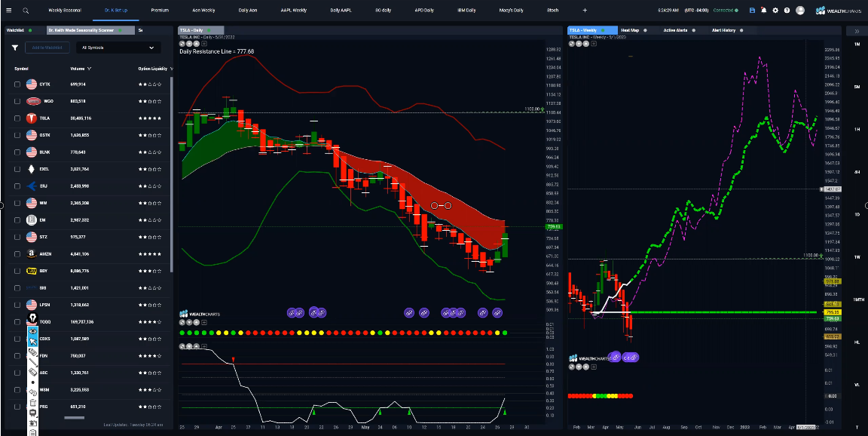
Task: Open the Volume column filter
Action: (x=89, y=69)
